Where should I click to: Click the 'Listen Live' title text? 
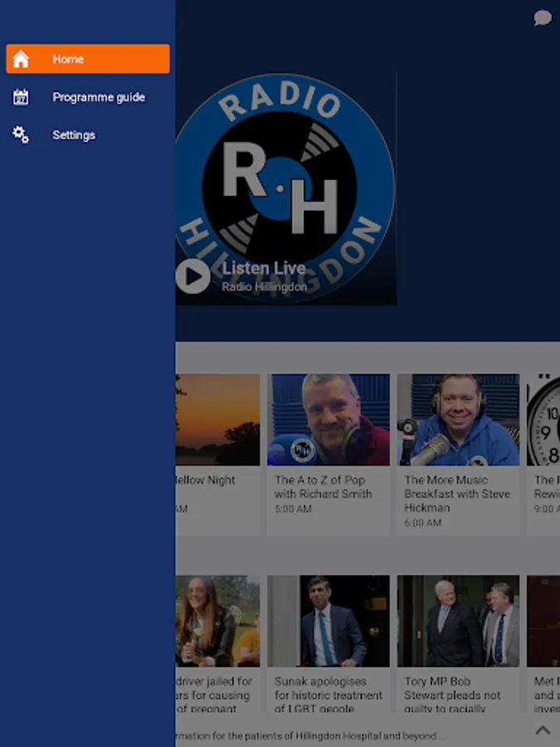tap(264, 268)
